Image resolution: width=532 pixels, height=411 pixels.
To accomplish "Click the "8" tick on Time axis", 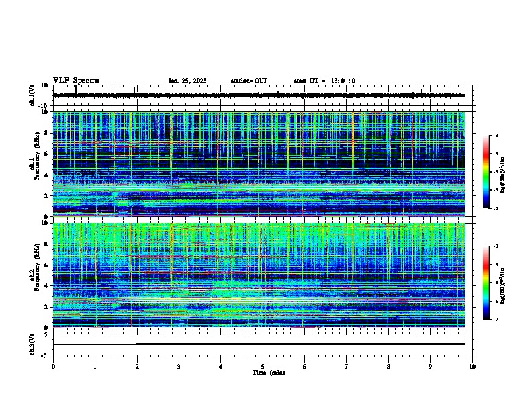I will point(388,367).
